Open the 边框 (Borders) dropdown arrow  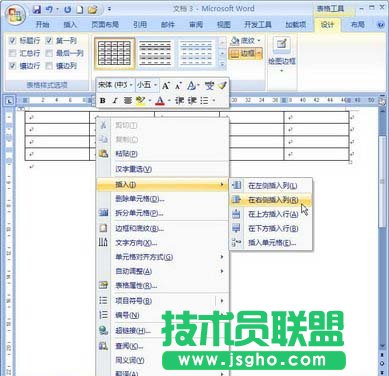pos(259,53)
